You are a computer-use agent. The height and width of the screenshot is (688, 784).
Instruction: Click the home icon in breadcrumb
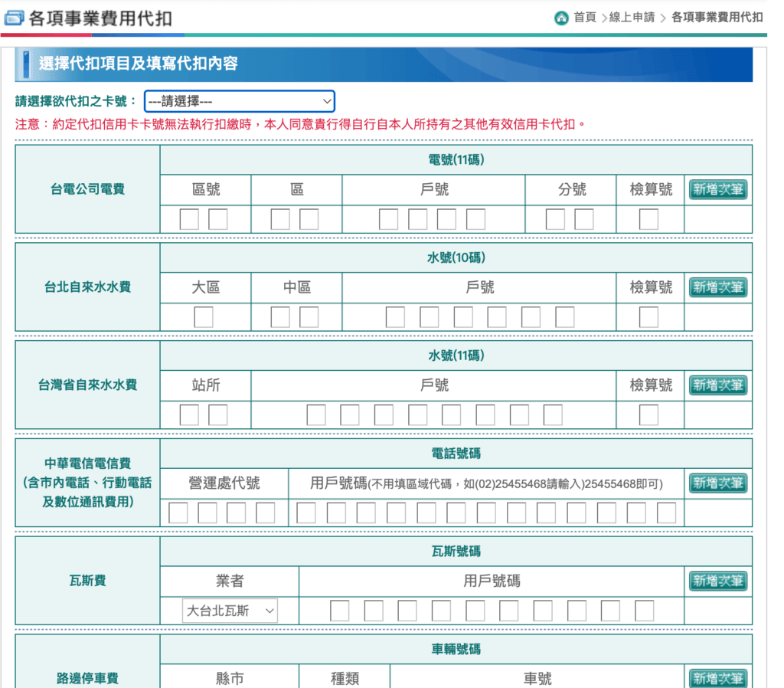tap(561, 18)
